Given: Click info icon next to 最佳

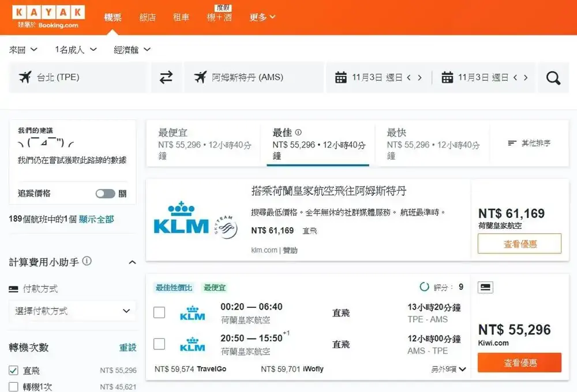Looking at the screenshot, I should point(298,132).
